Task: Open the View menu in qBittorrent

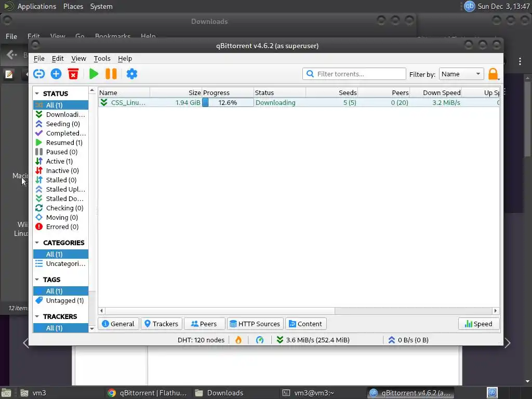Action: (78, 58)
